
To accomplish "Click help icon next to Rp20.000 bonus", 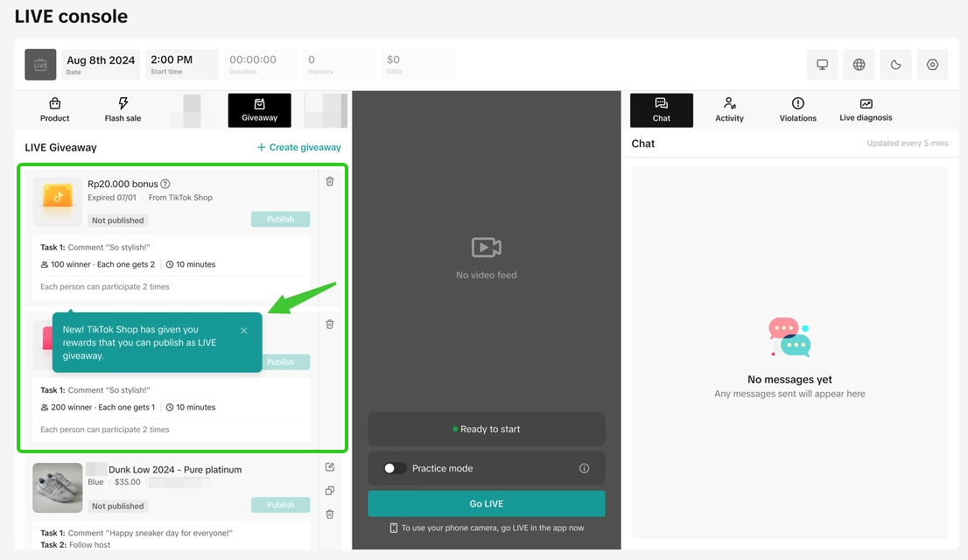I will coord(165,184).
